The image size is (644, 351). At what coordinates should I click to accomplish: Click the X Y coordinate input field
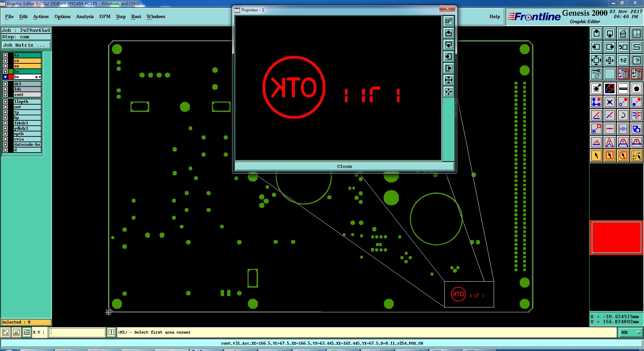[x=77, y=332]
